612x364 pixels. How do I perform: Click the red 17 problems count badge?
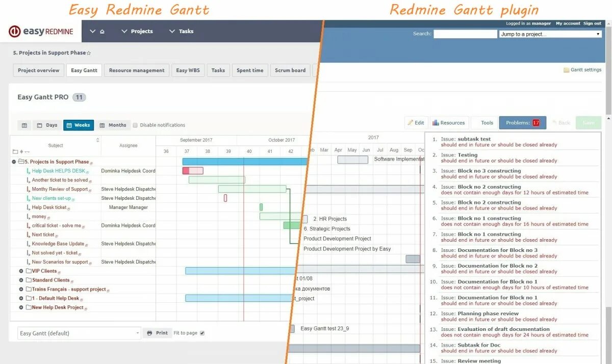point(536,123)
